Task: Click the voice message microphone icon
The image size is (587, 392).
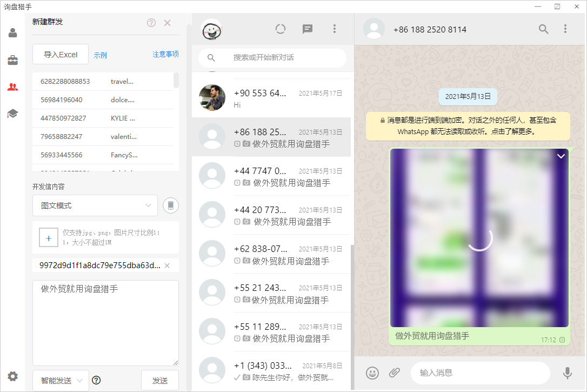Action: pyautogui.click(x=567, y=373)
